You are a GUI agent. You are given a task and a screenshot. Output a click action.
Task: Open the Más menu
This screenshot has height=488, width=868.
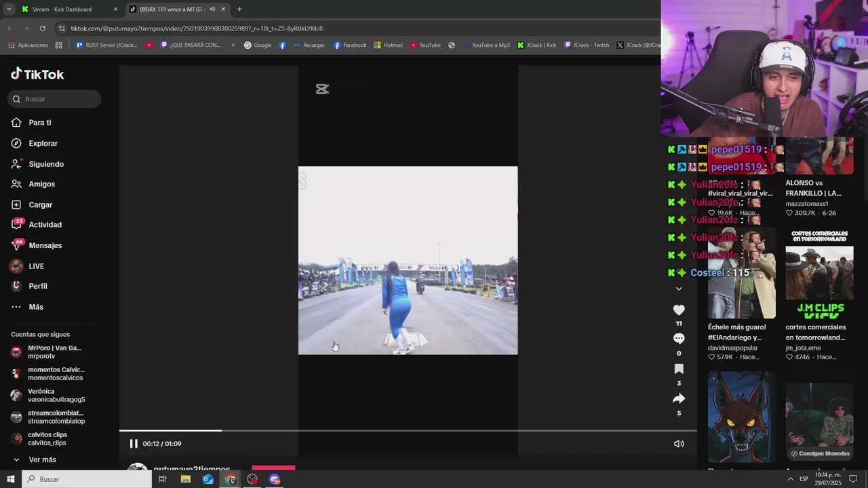(x=27, y=307)
